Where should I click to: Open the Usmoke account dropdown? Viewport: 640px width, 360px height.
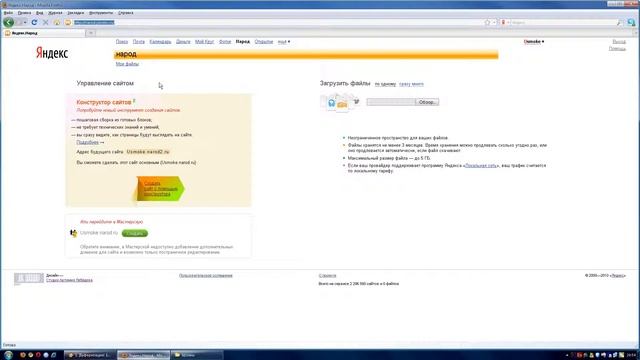[x=533, y=42]
